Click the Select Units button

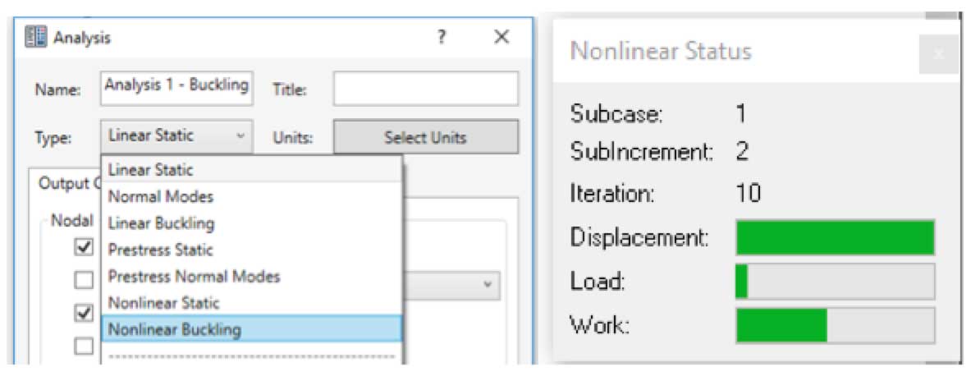coord(425,137)
